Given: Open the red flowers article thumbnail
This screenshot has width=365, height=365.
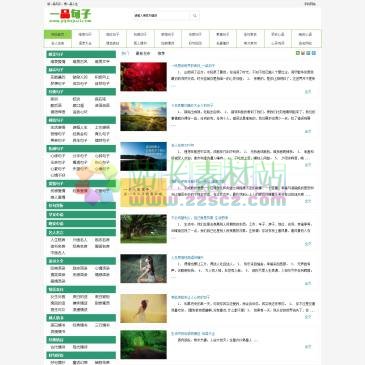Looking at the screenshot, I should (144, 76).
